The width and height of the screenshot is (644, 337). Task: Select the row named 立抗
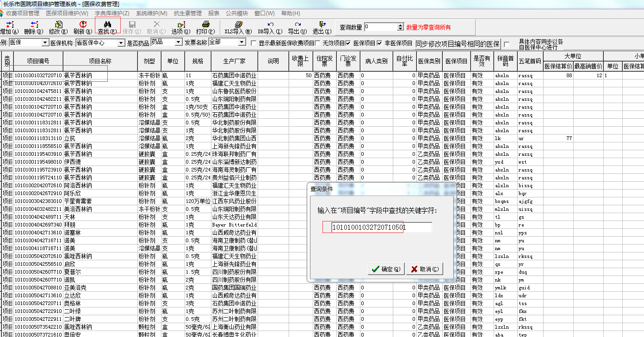click(x=69, y=138)
